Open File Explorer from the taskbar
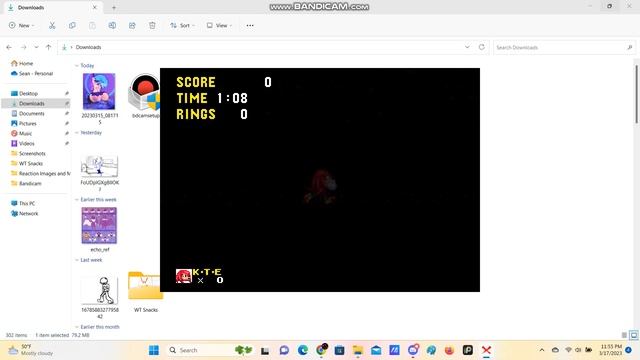This screenshot has height=360, width=640. click(358, 350)
